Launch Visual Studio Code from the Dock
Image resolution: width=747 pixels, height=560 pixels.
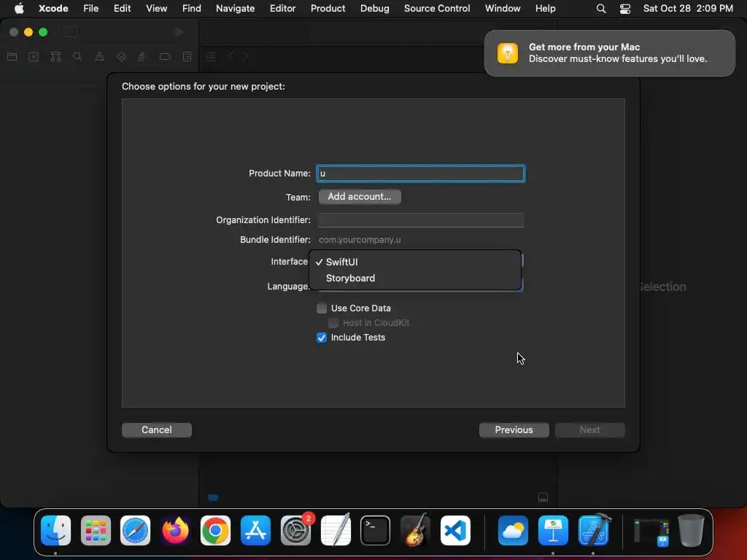(x=455, y=530)
